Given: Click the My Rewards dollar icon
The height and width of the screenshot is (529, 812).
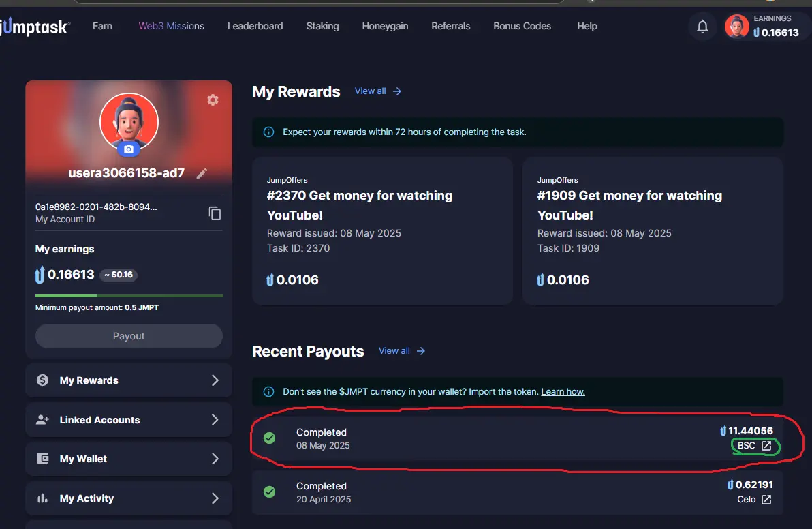Looking at the screenshot, I should point(42,380).
